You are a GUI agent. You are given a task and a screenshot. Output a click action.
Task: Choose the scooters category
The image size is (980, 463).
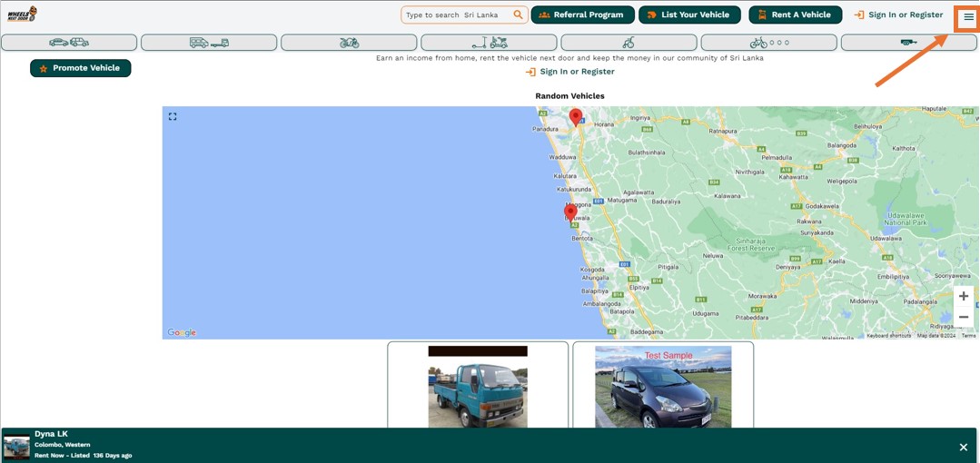pos(489,43)
